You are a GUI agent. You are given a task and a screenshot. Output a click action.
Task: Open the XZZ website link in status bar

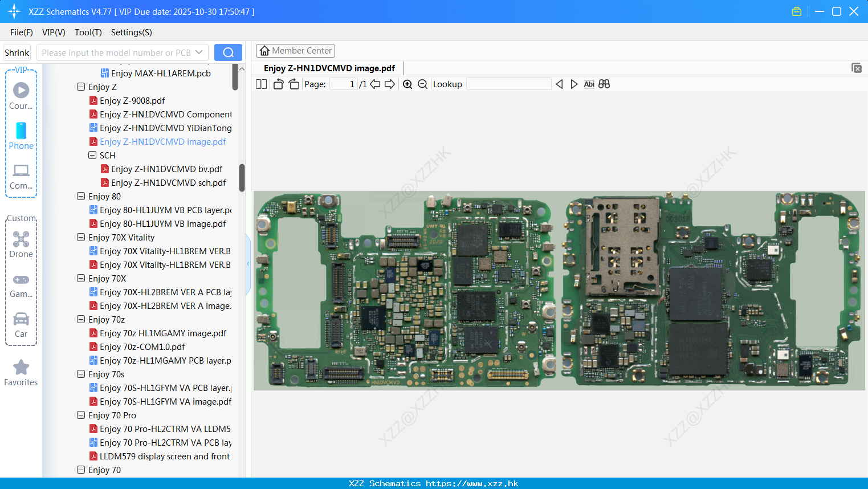pyautogui.click(x=472, y=483)
